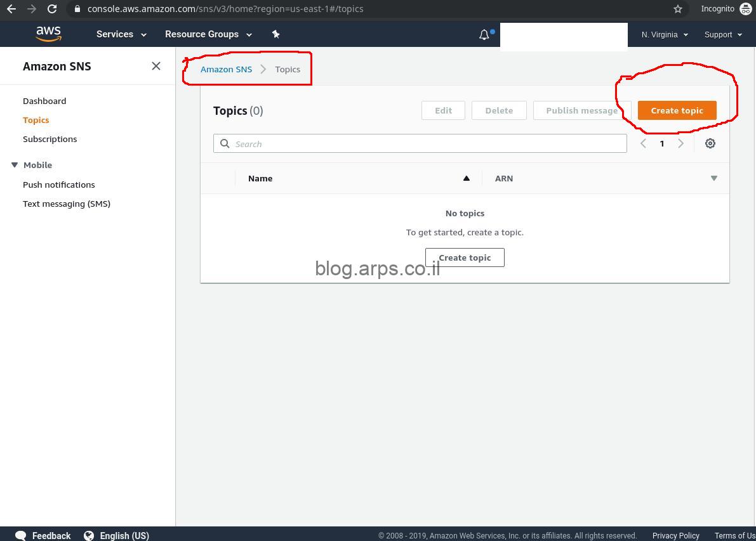Select Topics in SNS sidebar

pos(36,120)
